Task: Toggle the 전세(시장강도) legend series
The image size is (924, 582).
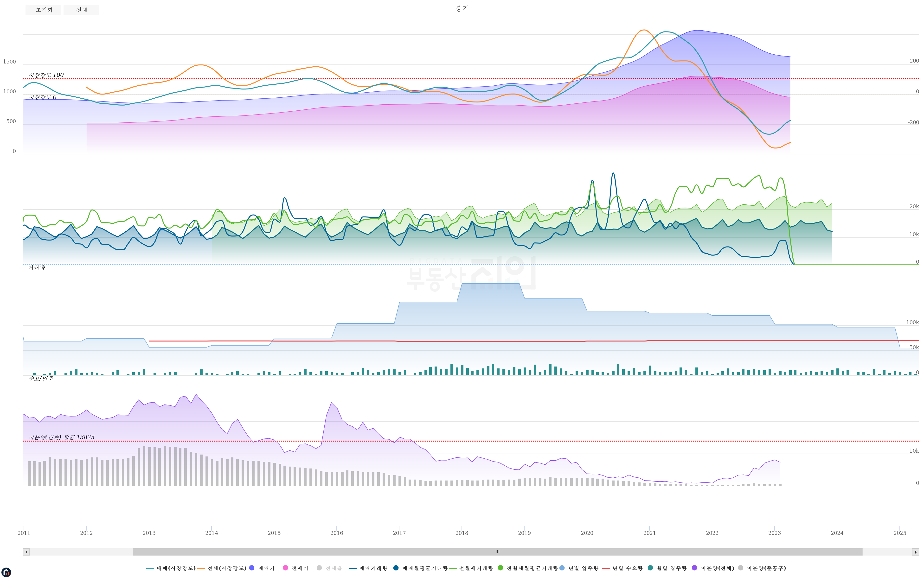Action: click(x=226, y=568)
